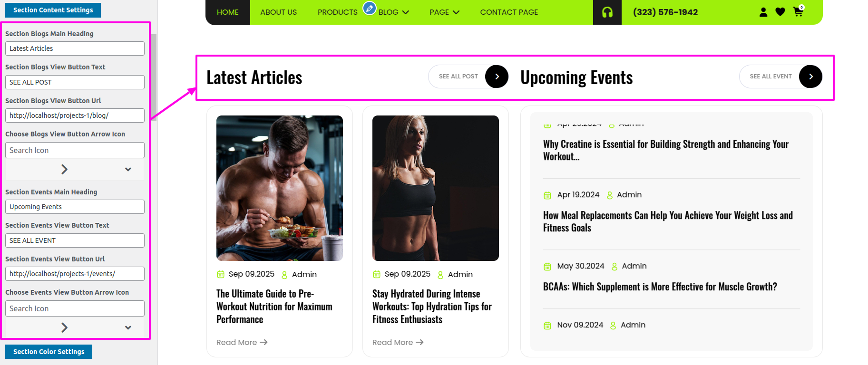Click the headphone support icon
Image resolution: width=868 pixels, height=365 pixels.
(x=607, y=12)
